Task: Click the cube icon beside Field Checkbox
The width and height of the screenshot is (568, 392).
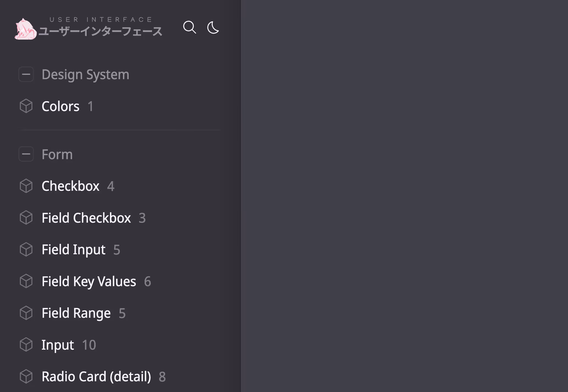Action: click(26, 218)
